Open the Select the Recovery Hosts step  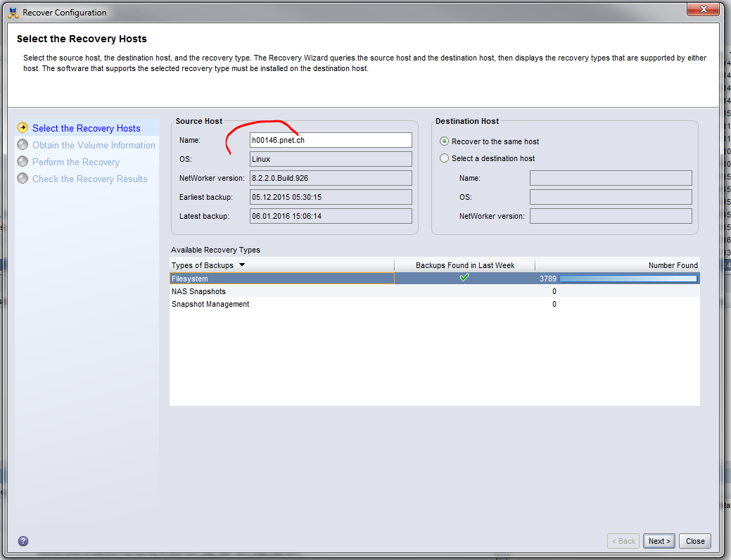coord(87,128)
